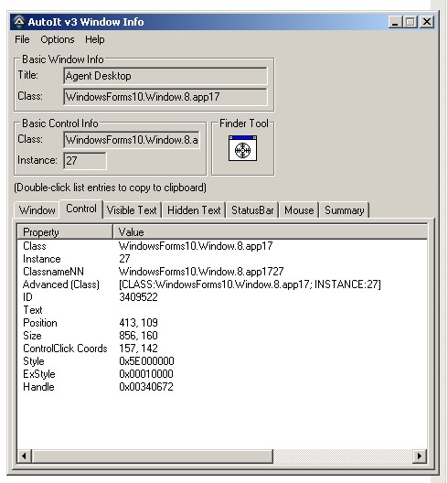This screenshot has width=448, height=483.
Task: Open the Help menu
Action: click(x=95, y=39)
